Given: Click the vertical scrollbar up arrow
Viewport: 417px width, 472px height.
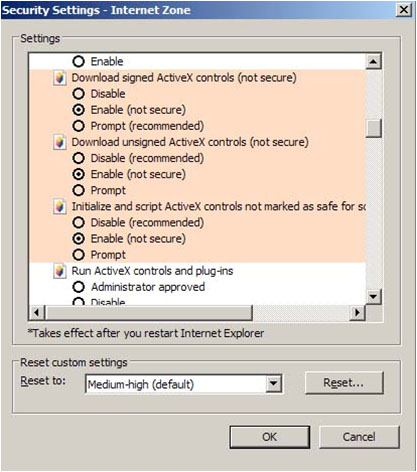Looking at the screenshot, I should click(373, 61).
